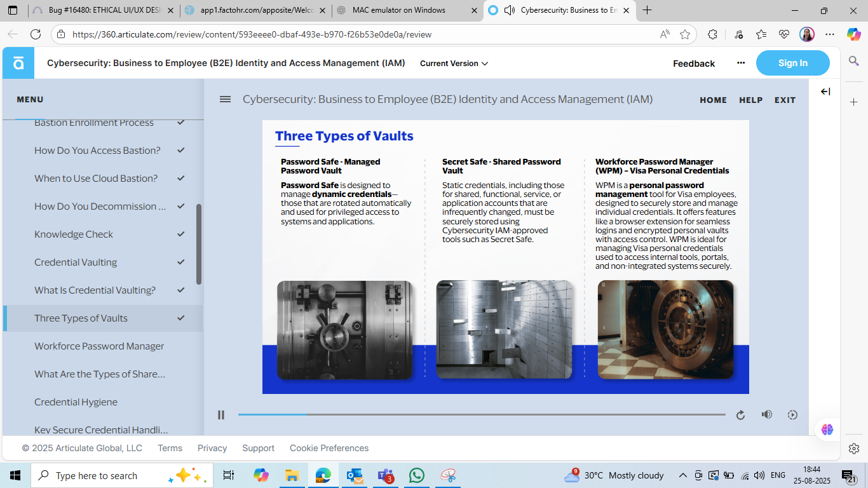Click the HELP link in player
This screenshot has height=488, width=868.
click(750, 100)
